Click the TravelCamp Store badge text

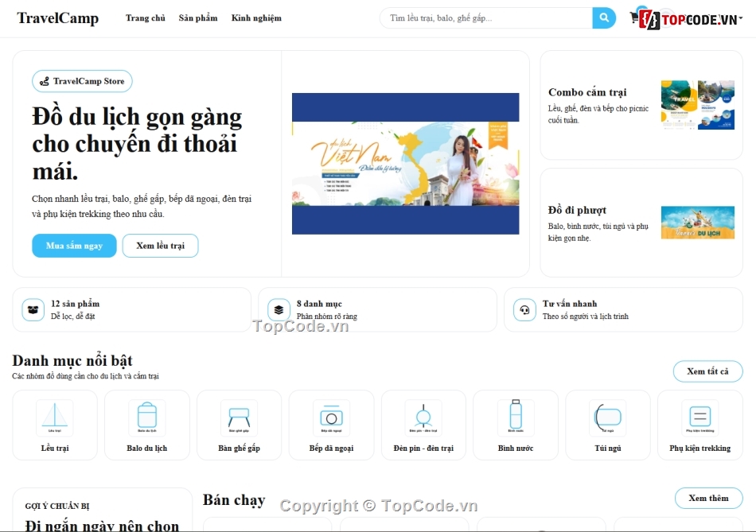pyautogui.click(x=88, y=81)
